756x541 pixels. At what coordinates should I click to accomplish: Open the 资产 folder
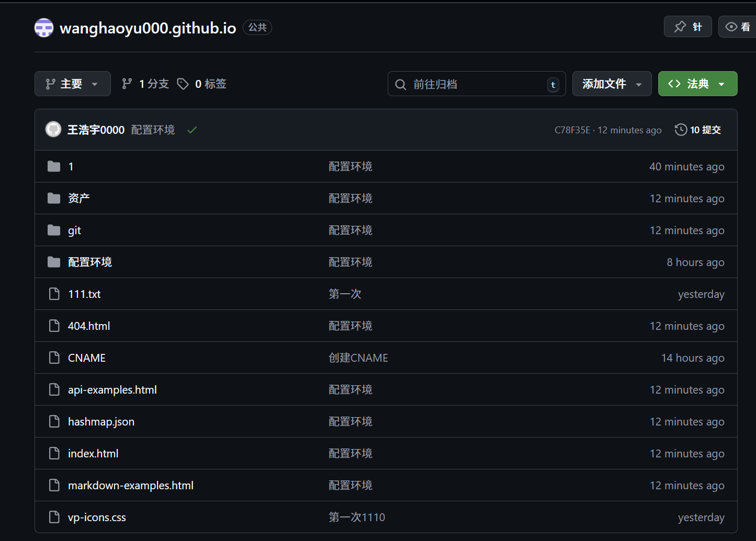click(x=78, y=199)
